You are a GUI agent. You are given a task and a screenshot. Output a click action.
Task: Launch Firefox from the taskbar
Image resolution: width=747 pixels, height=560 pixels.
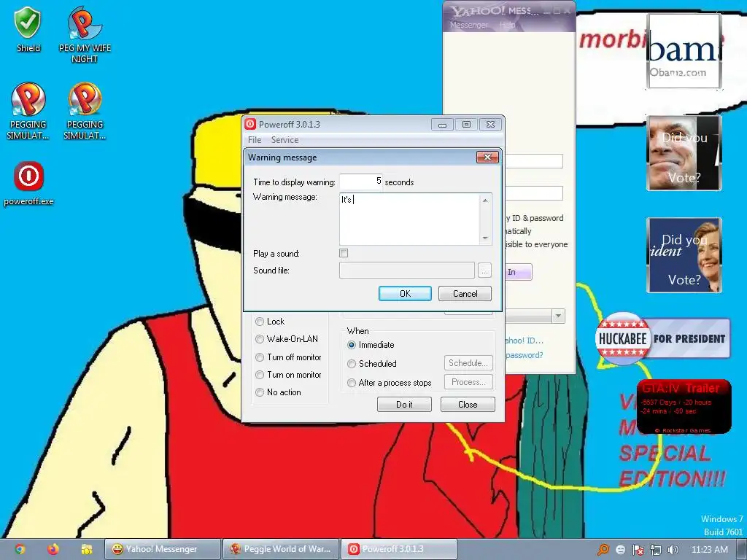[x=53, y=549]
